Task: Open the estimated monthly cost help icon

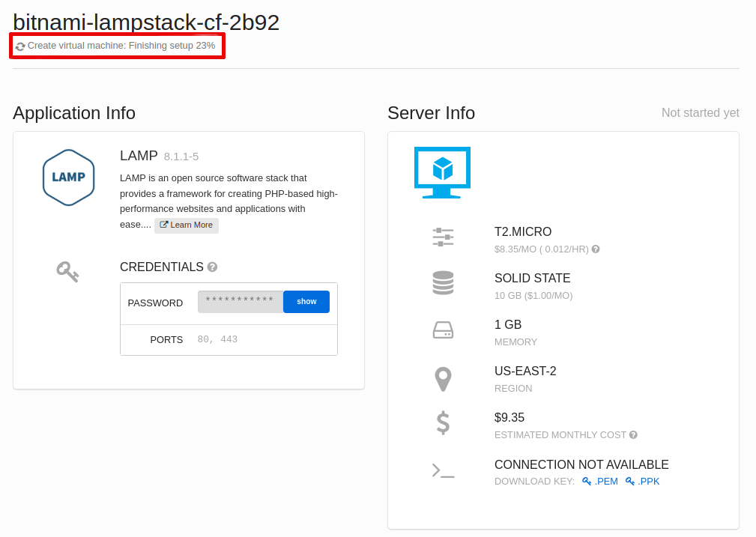Action: 634,435
